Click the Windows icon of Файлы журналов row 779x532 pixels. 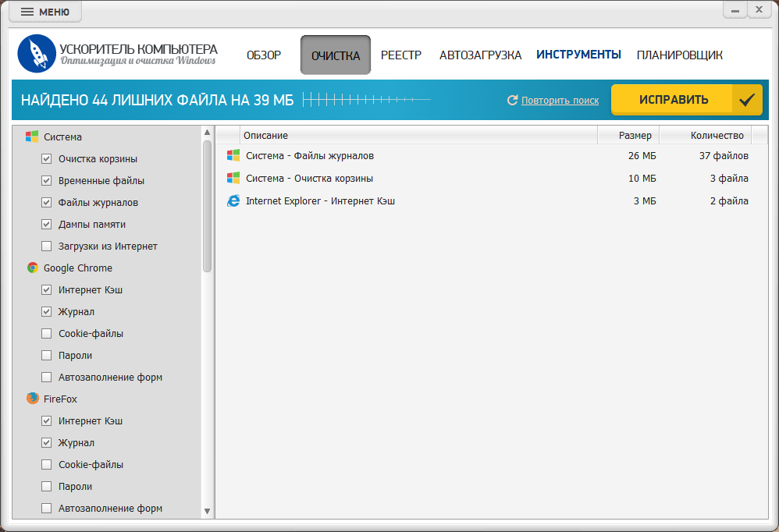coord(233,155)
